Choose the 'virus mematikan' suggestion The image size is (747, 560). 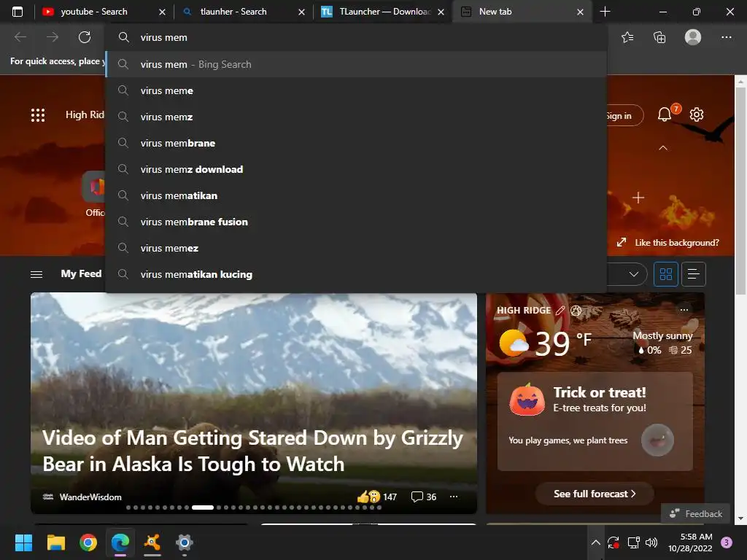coord(355,195)
